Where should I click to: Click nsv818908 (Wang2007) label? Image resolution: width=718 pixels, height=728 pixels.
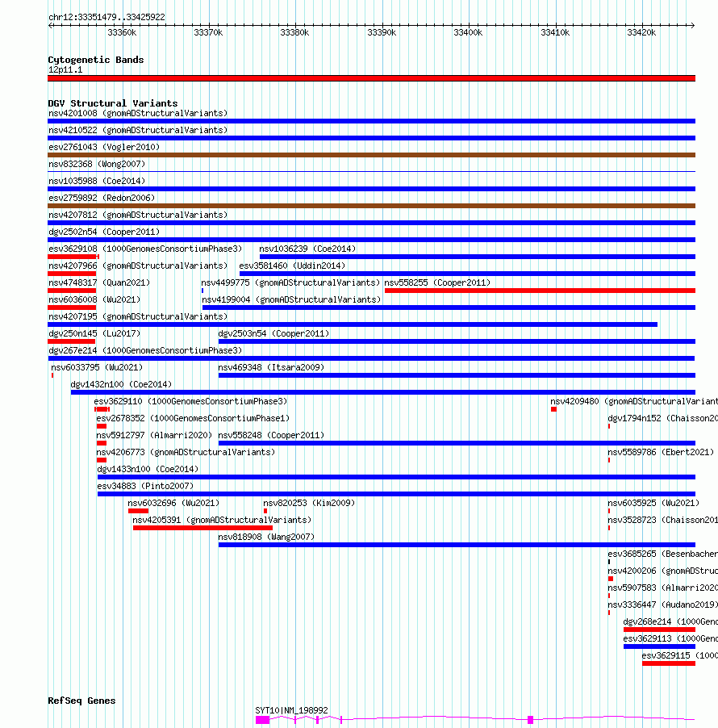coord(266,538)
